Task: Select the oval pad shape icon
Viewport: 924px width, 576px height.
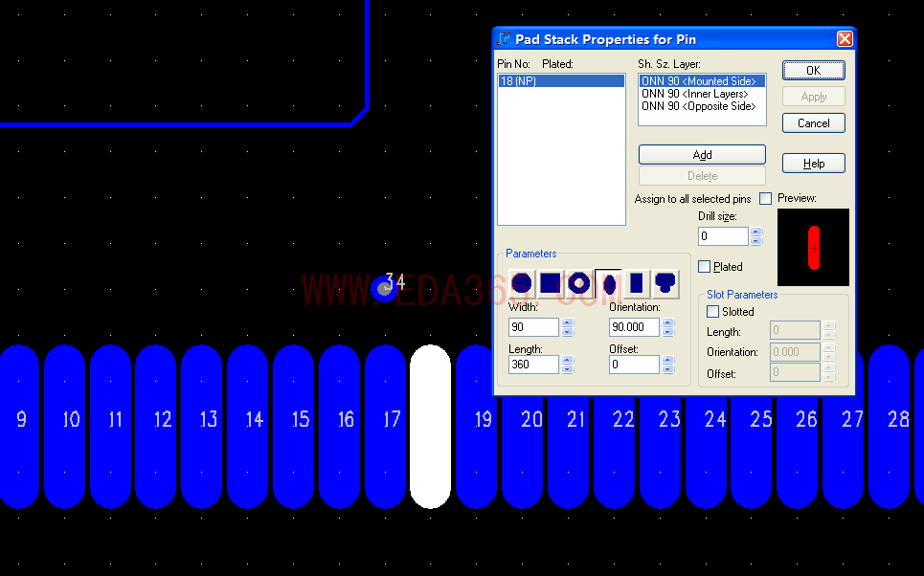Action: pyautogui.click(x=608, y=283)
